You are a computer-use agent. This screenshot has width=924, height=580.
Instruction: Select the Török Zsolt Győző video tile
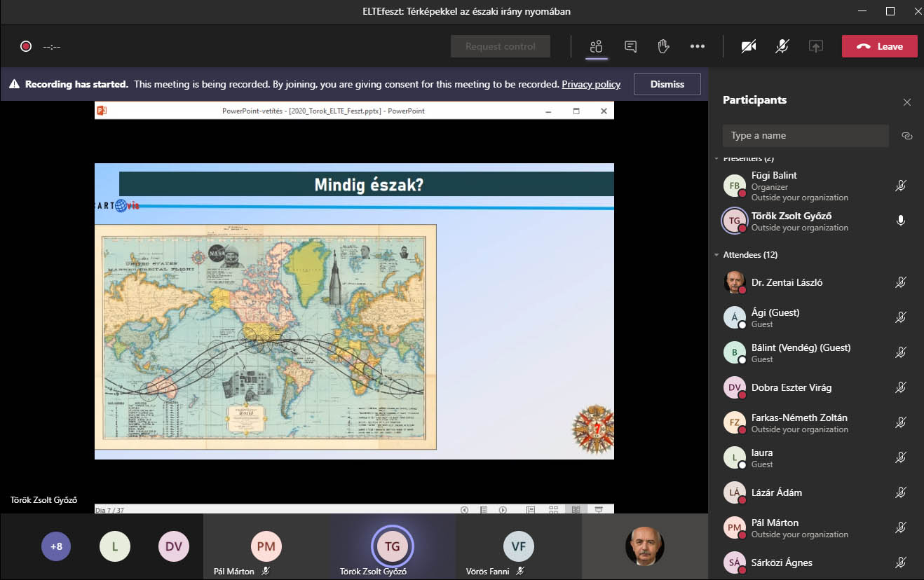tap(393, 546)
